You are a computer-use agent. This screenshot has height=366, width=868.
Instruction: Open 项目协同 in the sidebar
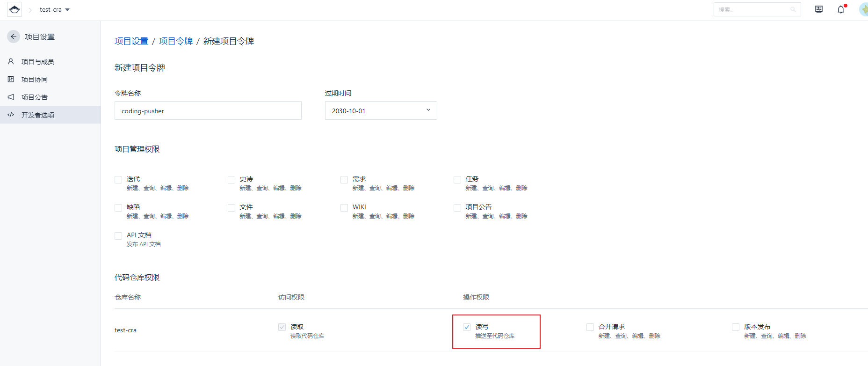point(50,80)
